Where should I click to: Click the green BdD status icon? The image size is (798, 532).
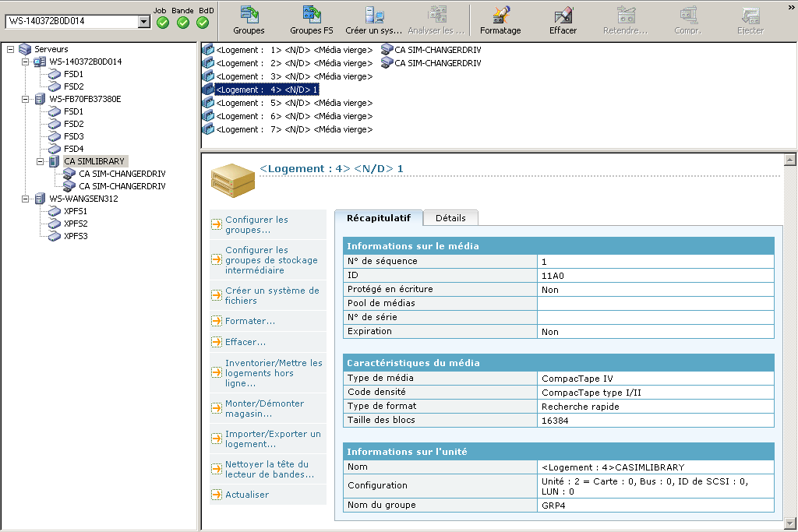(x=203, y=23)
